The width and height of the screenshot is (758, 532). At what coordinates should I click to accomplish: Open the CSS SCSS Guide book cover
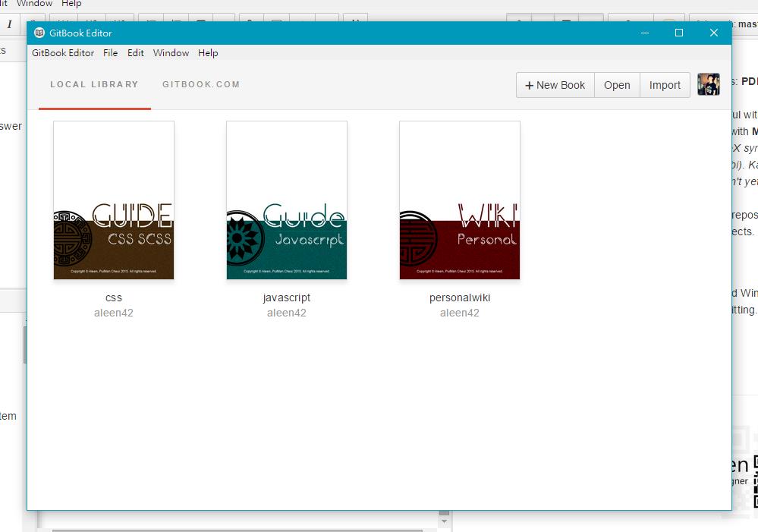(x=114, y=200)
